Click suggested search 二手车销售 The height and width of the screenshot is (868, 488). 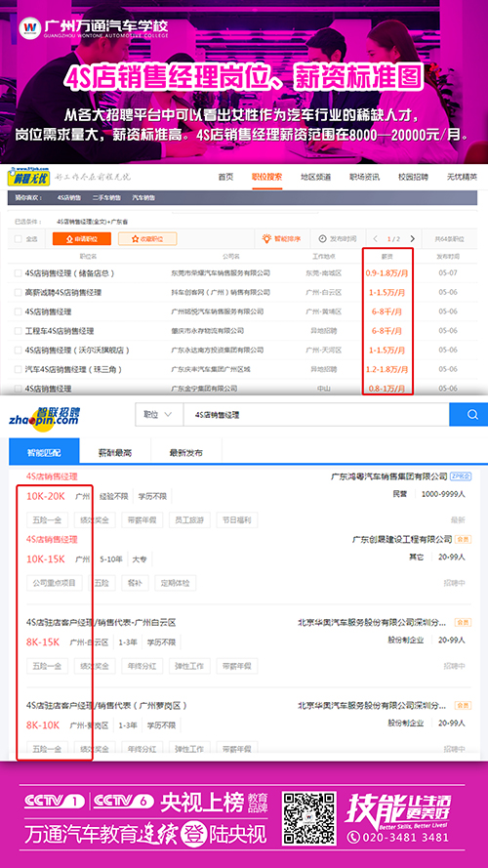click(x=106, y=197)
